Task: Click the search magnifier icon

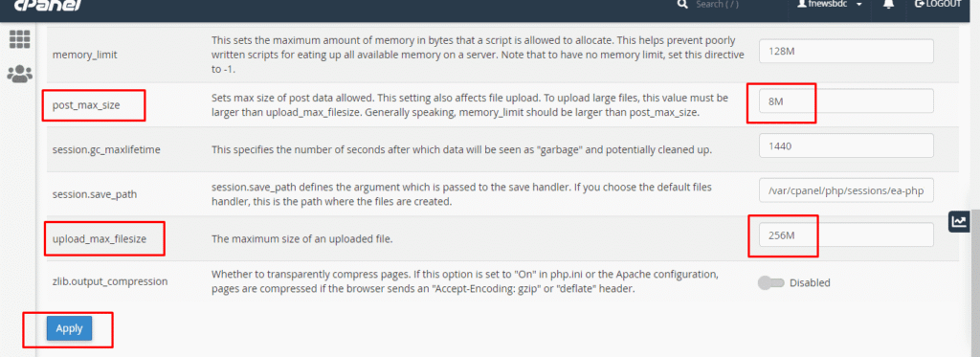Action: pos(682,5)
